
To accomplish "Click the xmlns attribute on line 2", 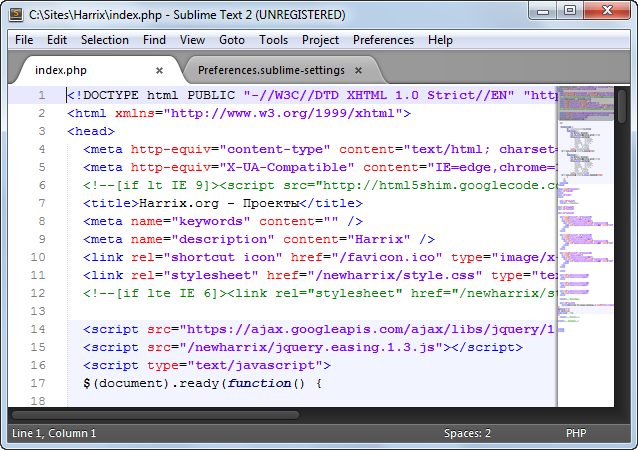I will click(x=135, y=113).
